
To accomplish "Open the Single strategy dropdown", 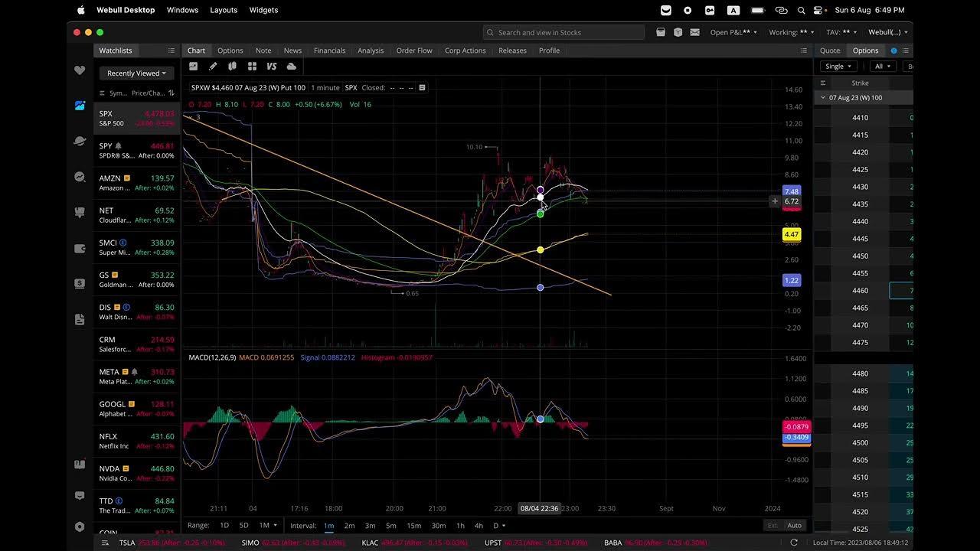I will [x=838, y=67].
